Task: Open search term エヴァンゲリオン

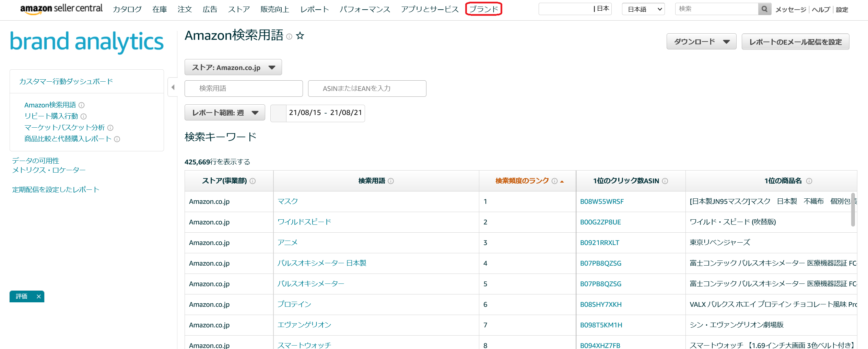Action: point(304,325)
